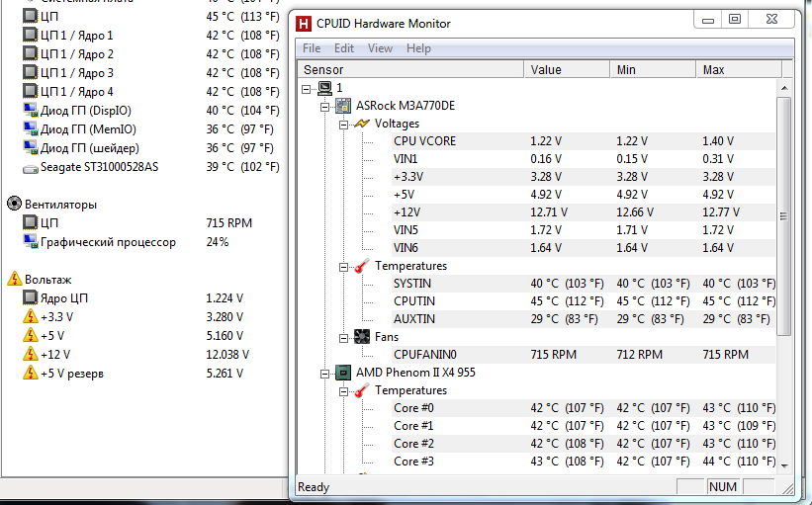812x505 pixels.
Task: Open the File menu
Action: [312, 48]
